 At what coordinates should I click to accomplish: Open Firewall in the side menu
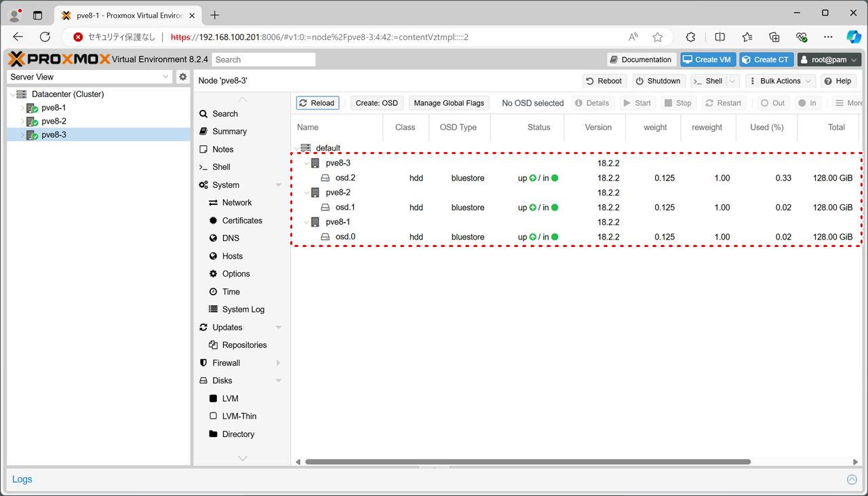pos(226,363)
